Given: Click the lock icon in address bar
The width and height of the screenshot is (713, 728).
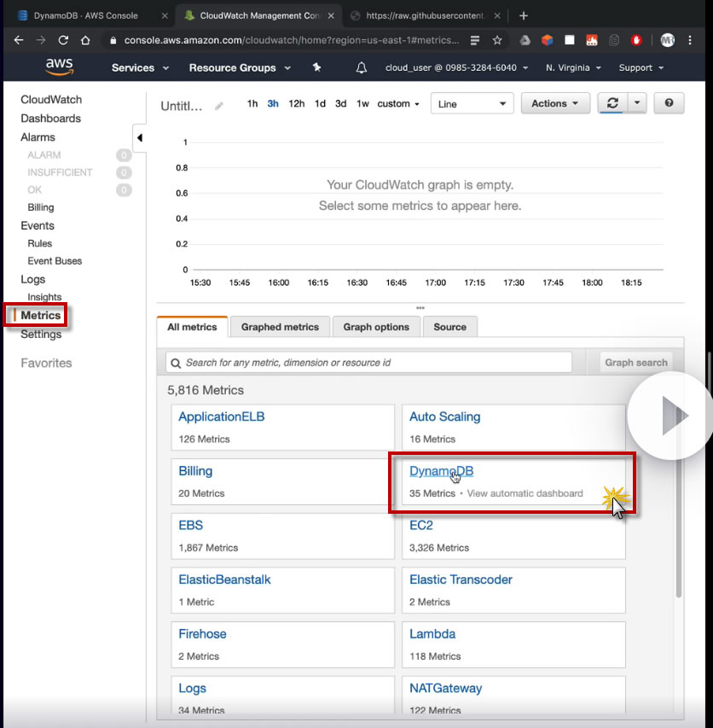Looking at the screenshot, I should pyautogui.click(x=113, y=41).
